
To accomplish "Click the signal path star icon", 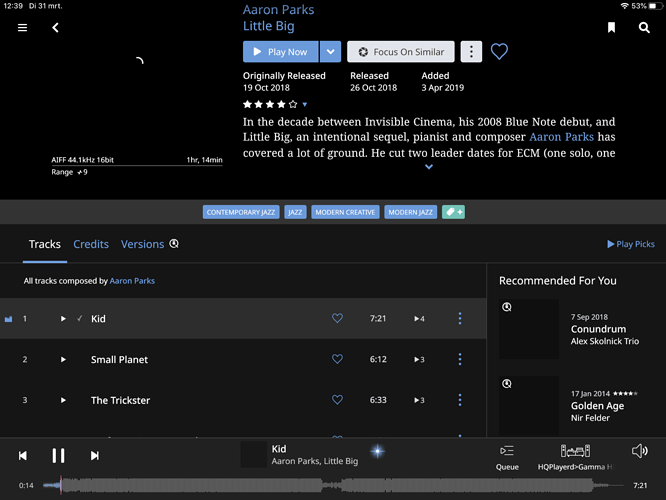I will click(377, 451).
